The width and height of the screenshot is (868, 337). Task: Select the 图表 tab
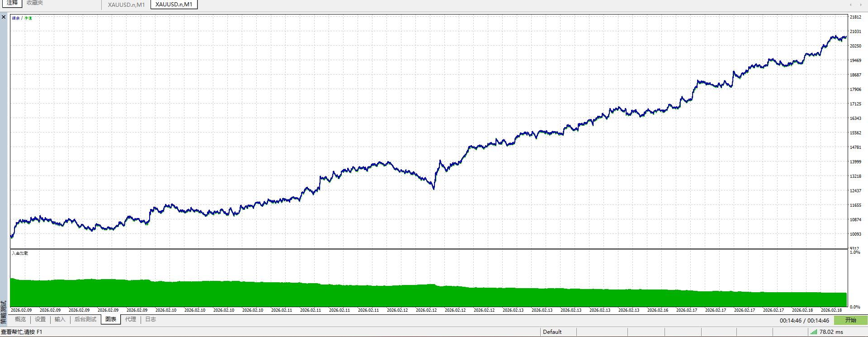[111, 319]
